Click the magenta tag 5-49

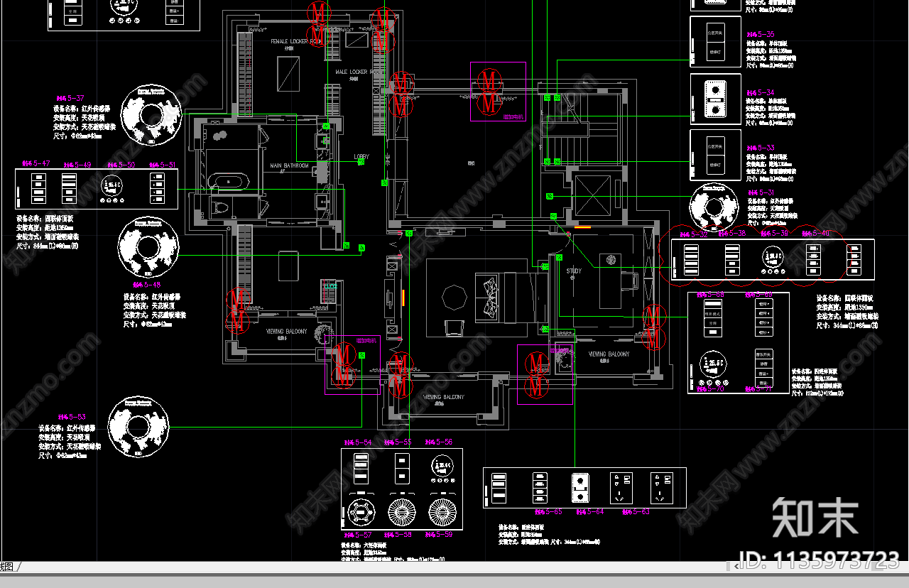tap(77, 164)
